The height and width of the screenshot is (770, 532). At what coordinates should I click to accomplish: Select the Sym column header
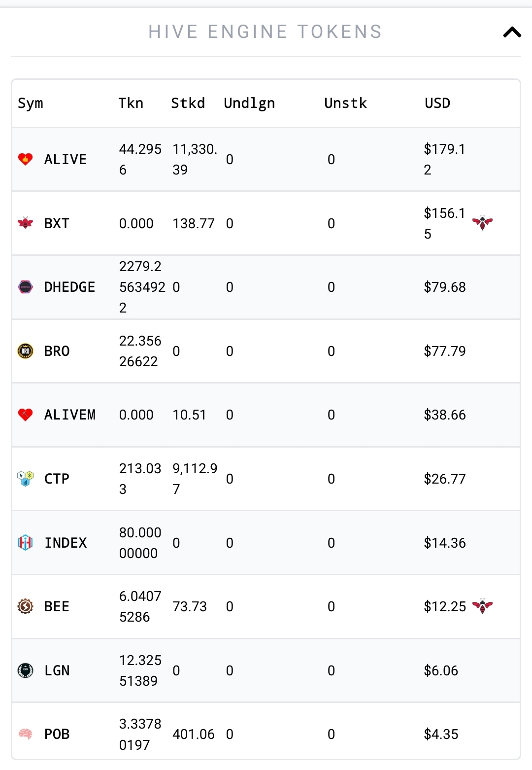point(31,104)
